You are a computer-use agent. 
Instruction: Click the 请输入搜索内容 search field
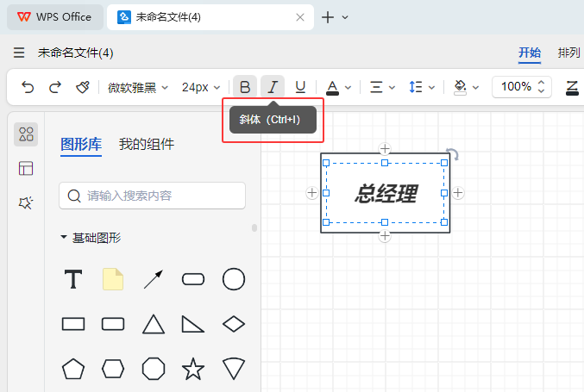point(152,196)
